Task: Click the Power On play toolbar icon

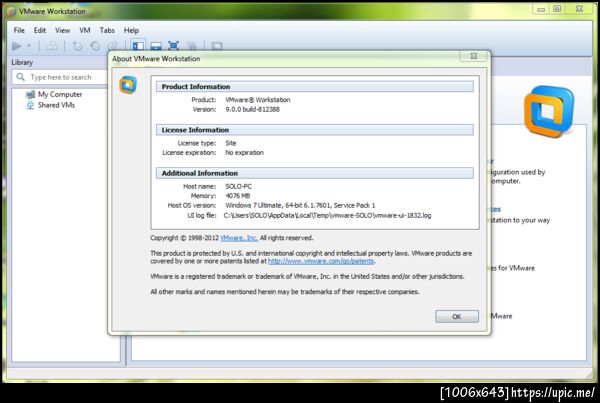Action: click(16, 46)
